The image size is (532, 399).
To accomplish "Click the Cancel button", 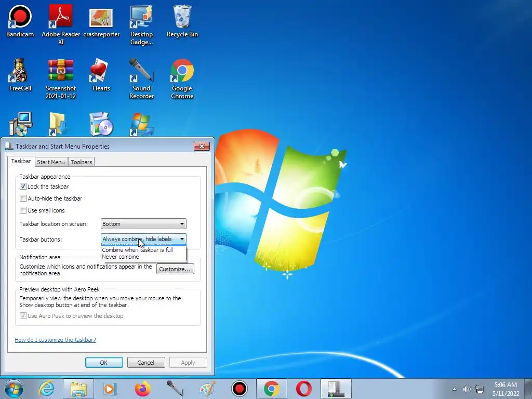I will [146, 362].
